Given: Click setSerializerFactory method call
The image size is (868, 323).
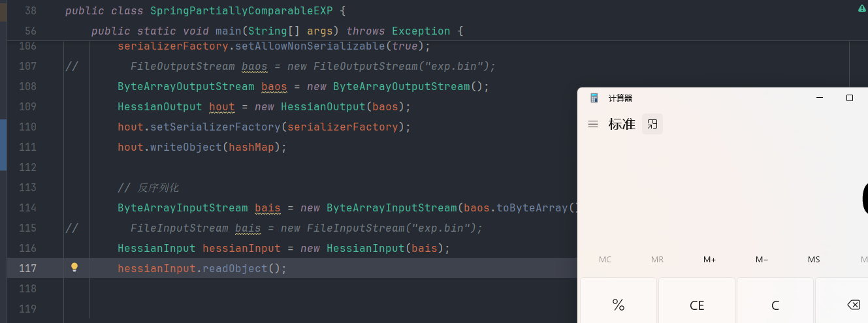Looking at the screenshot, I should 216,127.
